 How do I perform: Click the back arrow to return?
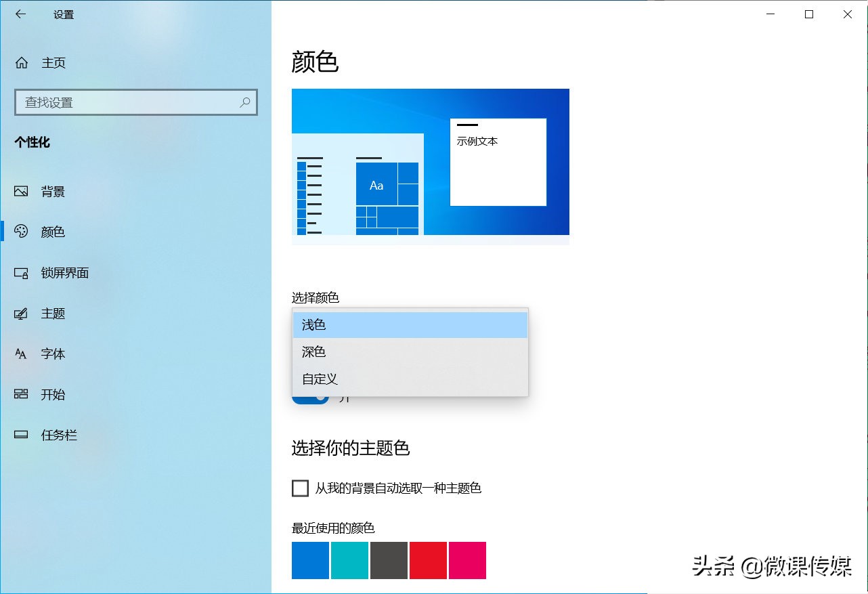pos(20,14)
